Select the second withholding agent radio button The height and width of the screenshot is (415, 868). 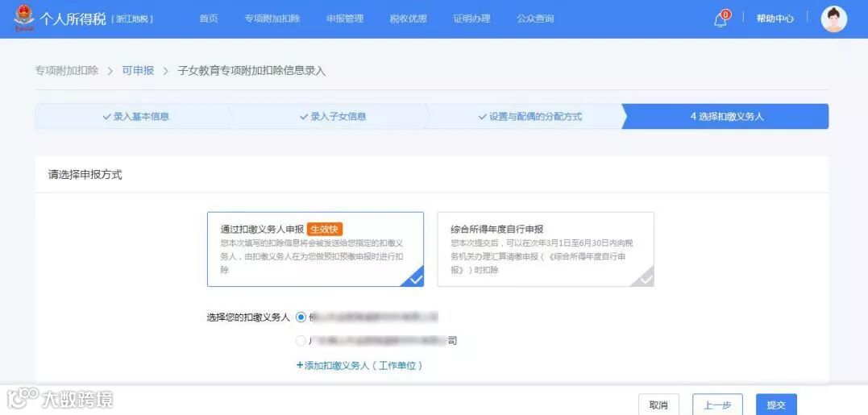point(301,341)
